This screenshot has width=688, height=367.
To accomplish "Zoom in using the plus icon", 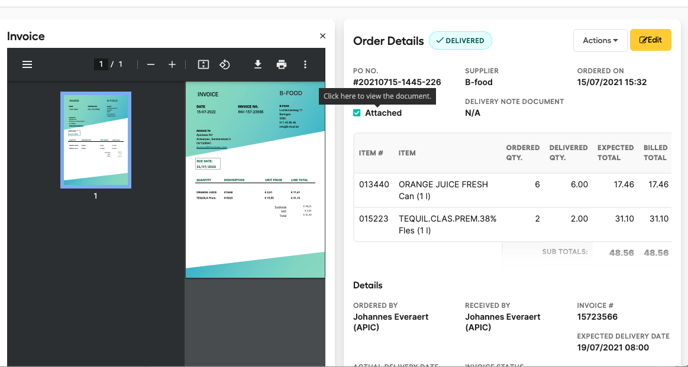I will [x=172, y=65].
